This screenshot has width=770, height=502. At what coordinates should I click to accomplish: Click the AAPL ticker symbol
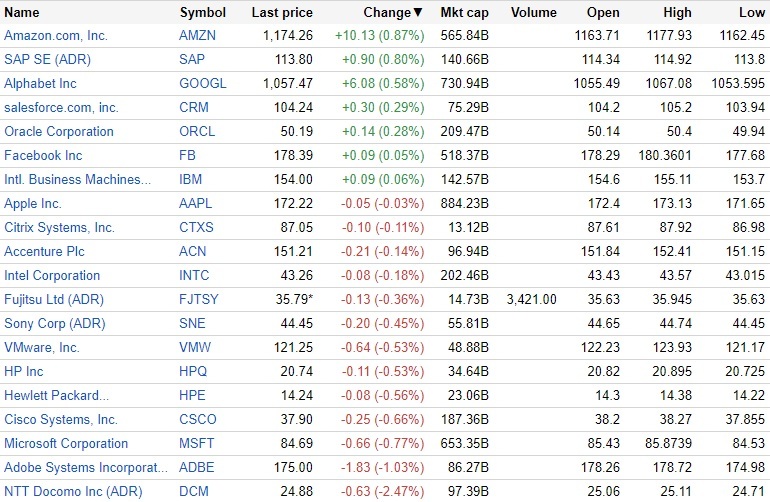point(196,204)
